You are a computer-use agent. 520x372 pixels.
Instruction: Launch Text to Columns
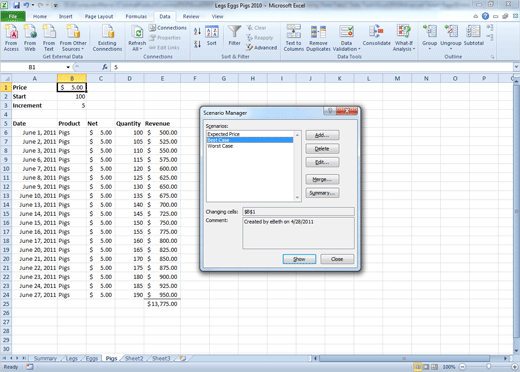[x=293, y=38]
